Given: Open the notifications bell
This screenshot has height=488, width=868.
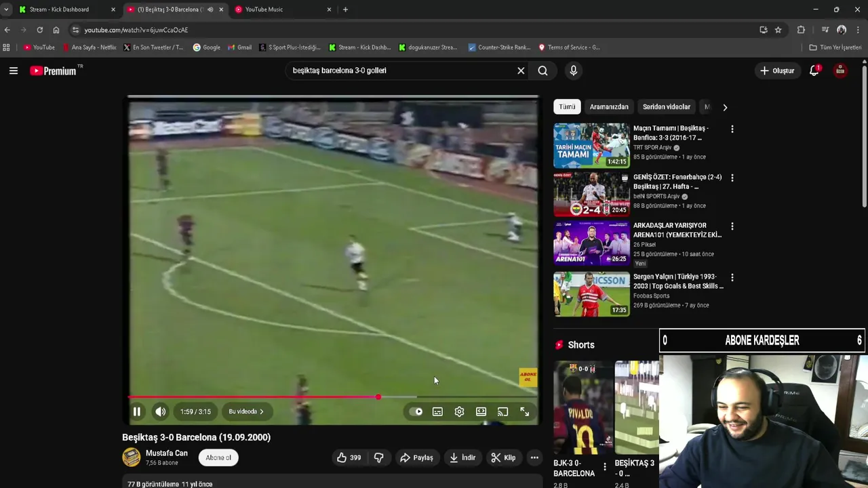Looking at the screenshot, I should click(814, 70).
